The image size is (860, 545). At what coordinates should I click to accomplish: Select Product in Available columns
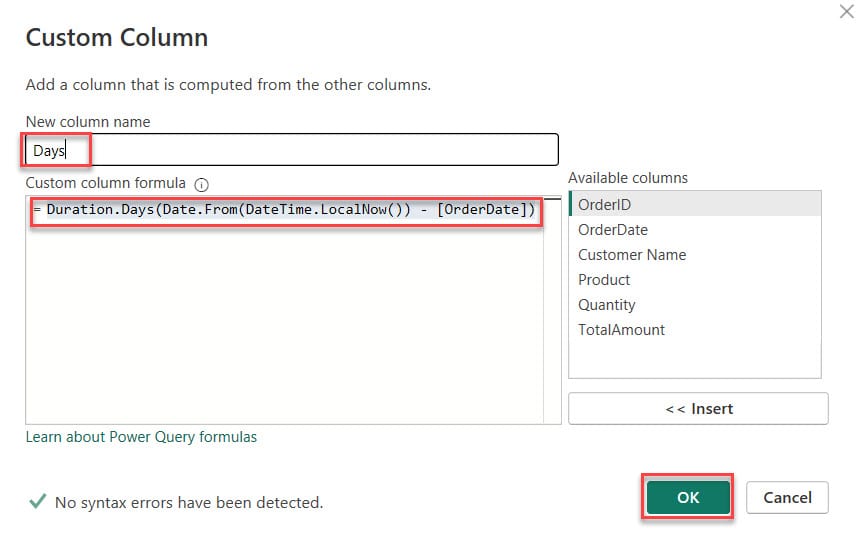click(695, 280)
